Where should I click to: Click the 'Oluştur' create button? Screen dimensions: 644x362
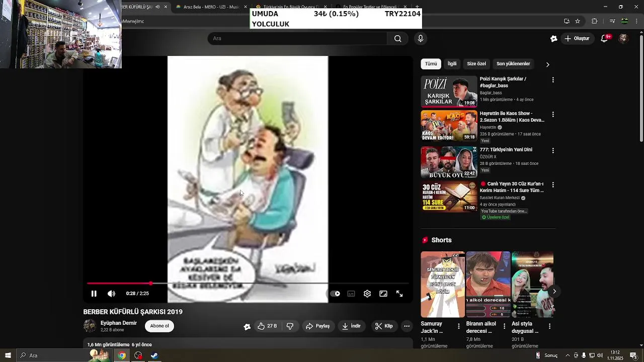click(577, 39)
